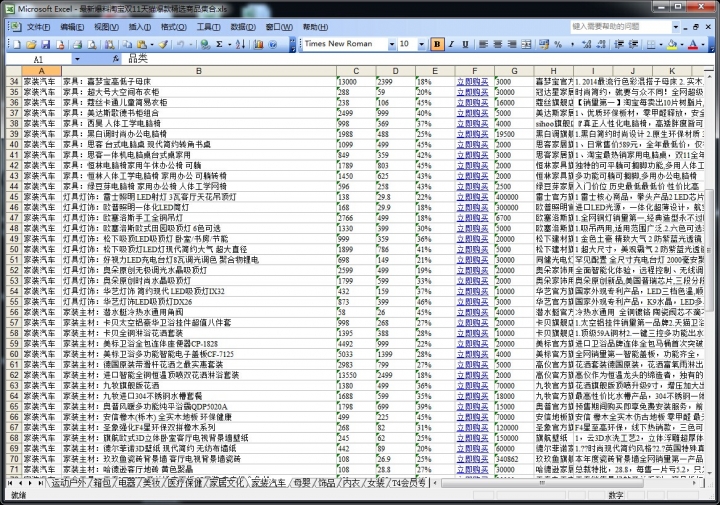Apply the red Font Color
720x505 pixels.
coord(693,45)
